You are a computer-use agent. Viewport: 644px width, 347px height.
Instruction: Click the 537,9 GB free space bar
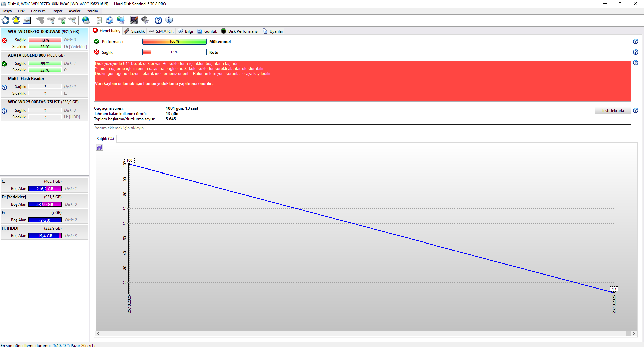coord(45,204)
